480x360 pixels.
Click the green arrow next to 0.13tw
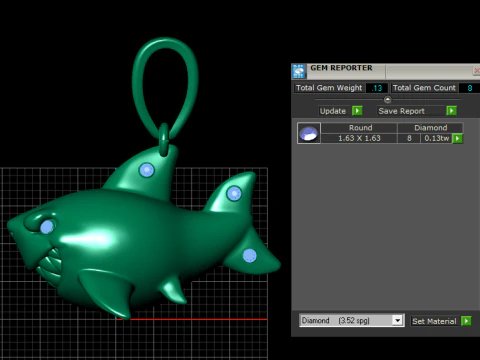(x=457, y=138)
